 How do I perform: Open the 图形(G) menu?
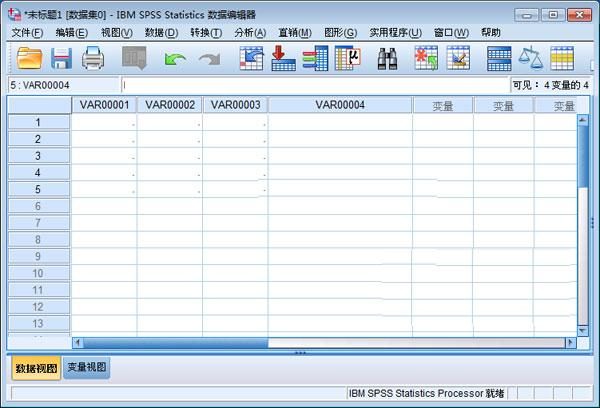pyautogui.click(x=340, y=33)
